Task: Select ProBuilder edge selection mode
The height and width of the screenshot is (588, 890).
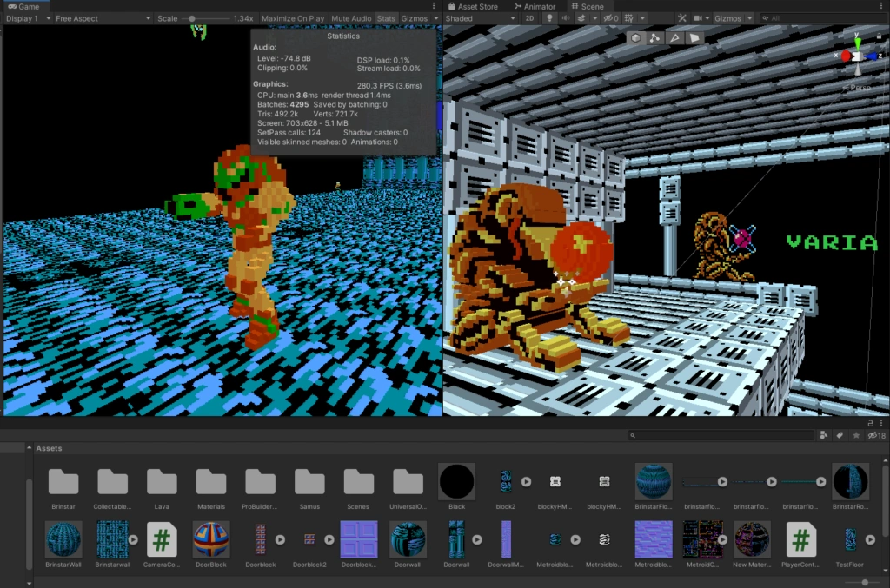Action: pos(674,38)
